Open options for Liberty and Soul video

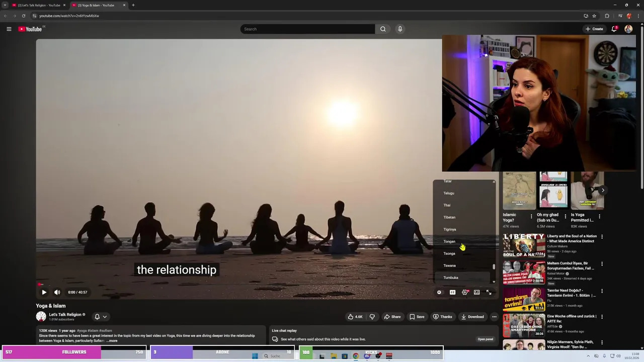tap(602, 237)
